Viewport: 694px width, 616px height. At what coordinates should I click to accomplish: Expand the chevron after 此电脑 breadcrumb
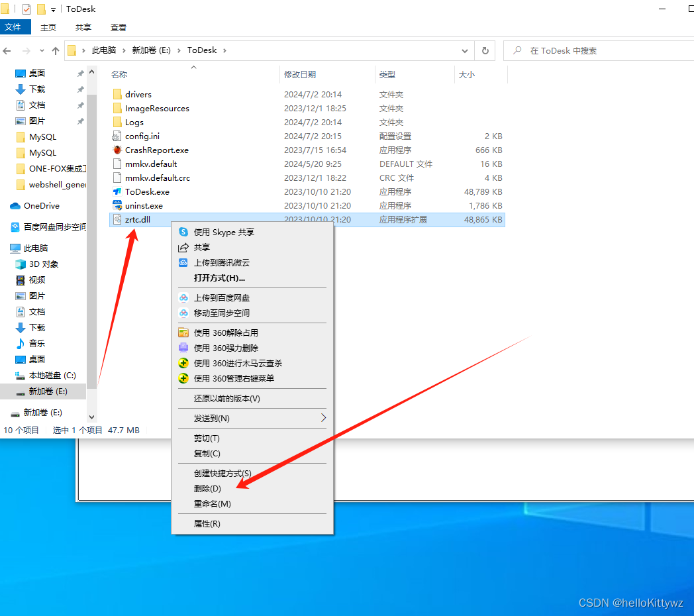[x=123, y=50]
